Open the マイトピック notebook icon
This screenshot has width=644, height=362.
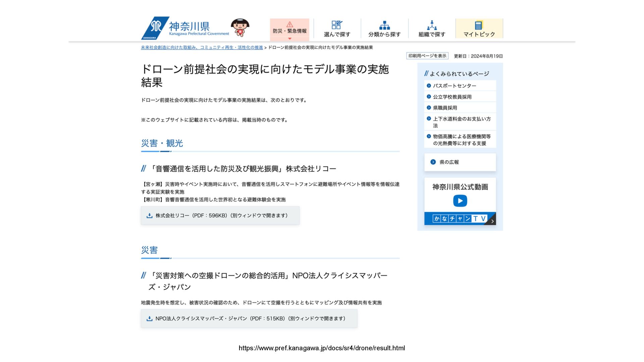point(479,25)
